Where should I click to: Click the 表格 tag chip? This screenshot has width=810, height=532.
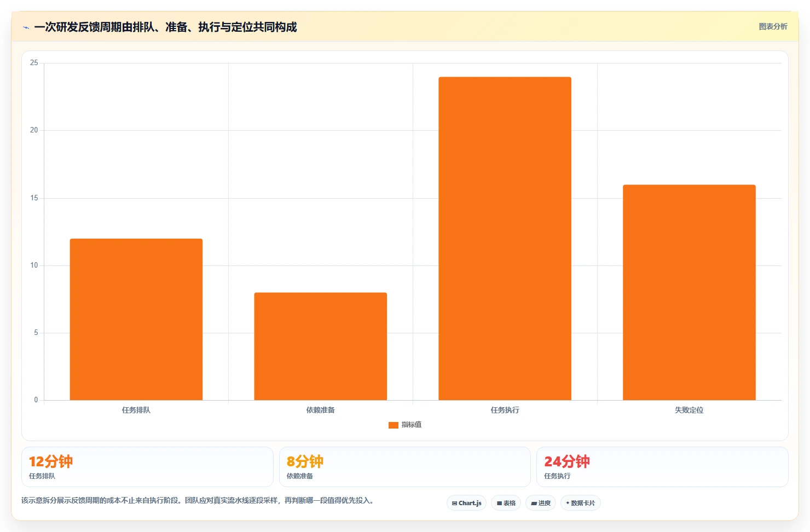pyautogui.click(x=506, y=503)
